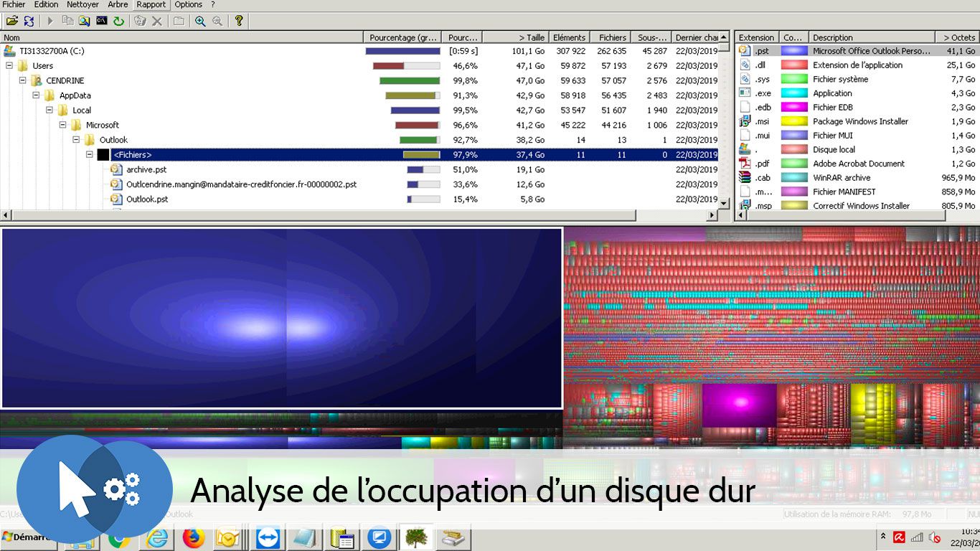Click the zoom out magnifier icon
980x551 pixels.
(217, 22)
